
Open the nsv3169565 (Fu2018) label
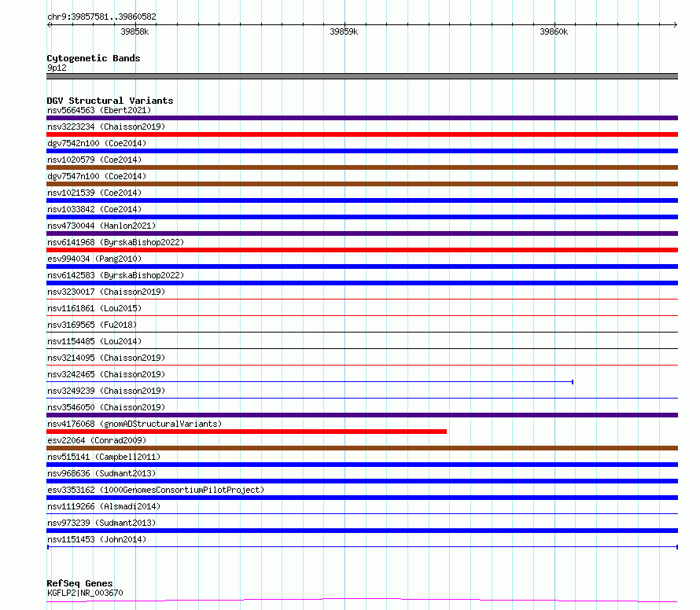(x=92, y=325)
